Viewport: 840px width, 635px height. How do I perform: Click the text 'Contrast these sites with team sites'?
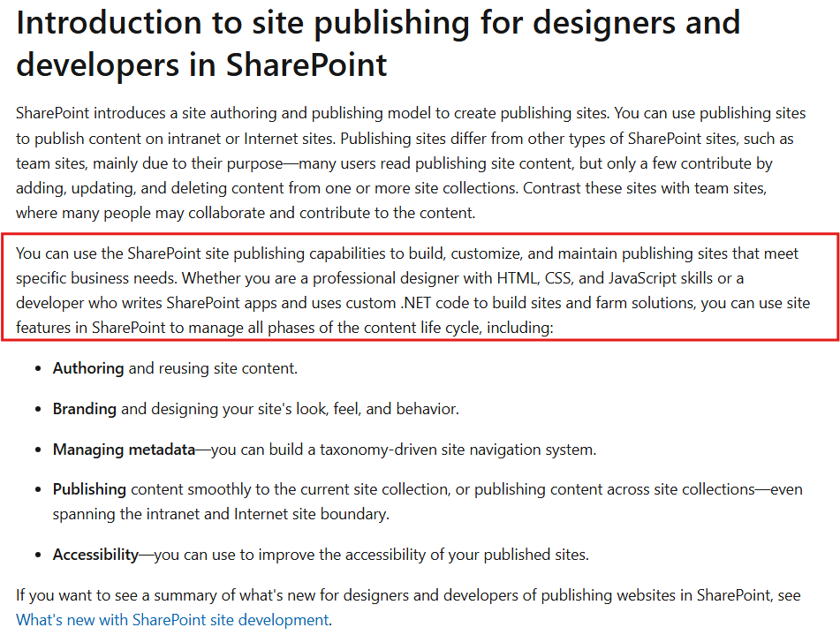(645, 188)
